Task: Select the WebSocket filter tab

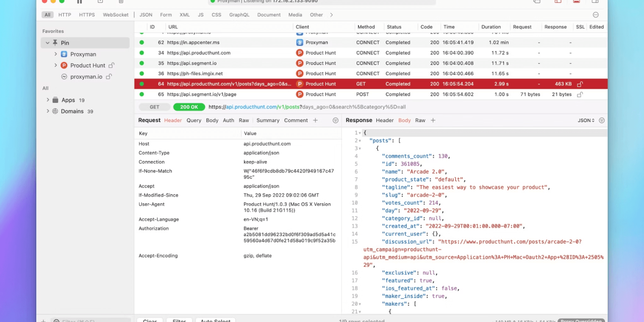Action: (115, 15)
